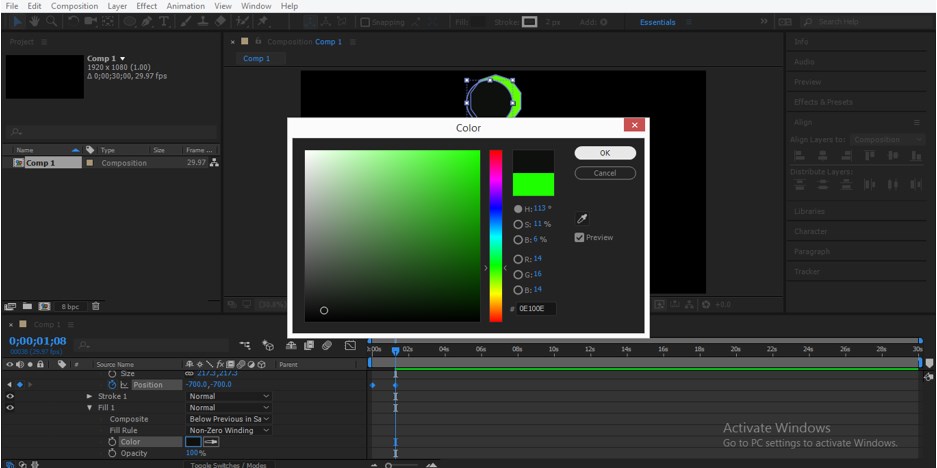The image size is (937, 468).
Task: Click the hex color input field
Action: click(536, 309)
